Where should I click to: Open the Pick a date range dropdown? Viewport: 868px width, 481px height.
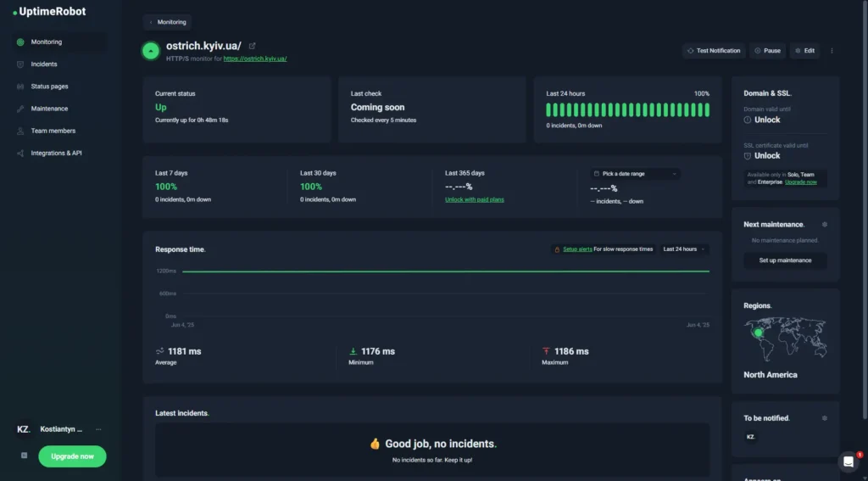click(x=636, y=173)
